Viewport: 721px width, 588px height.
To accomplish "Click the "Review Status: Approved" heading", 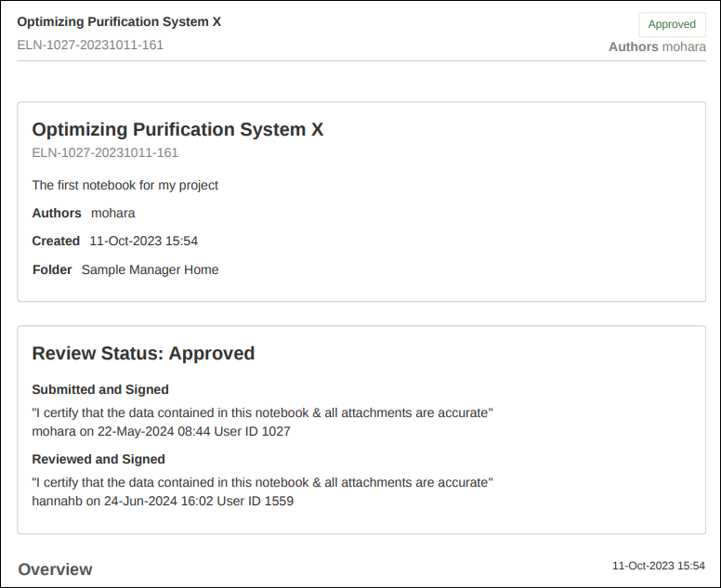I will point(143,353).
